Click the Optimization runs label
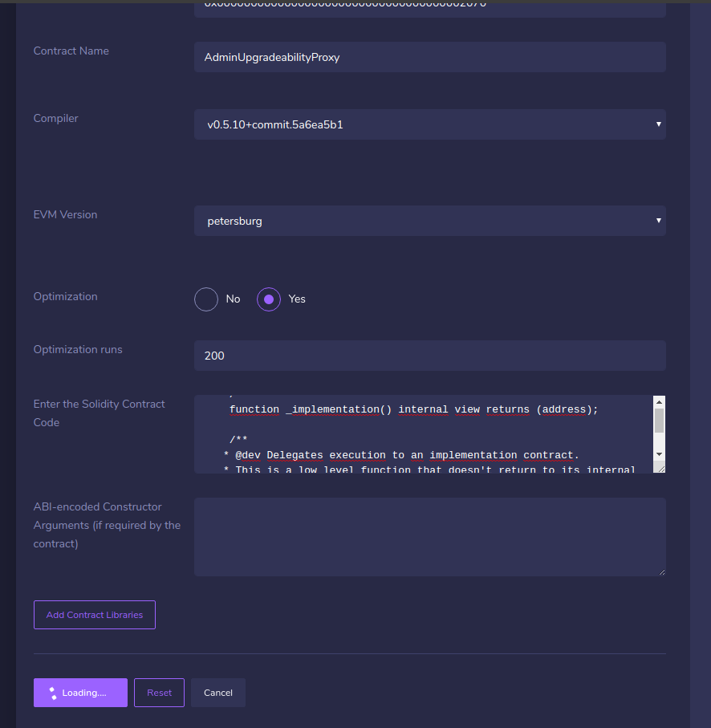This screenshot has width=711, height=728. (78, 349)
